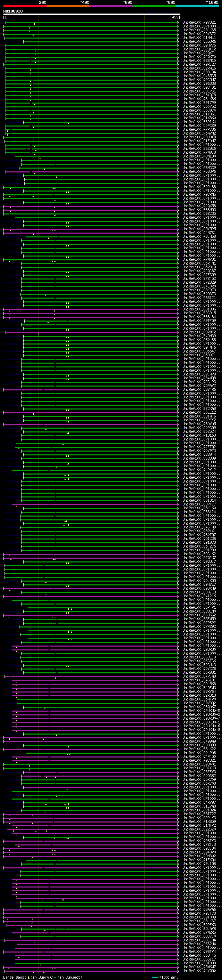The image size is (222, 980).
Task: Select the UniRef100_A1X861 label
Action: pos(199,114)
